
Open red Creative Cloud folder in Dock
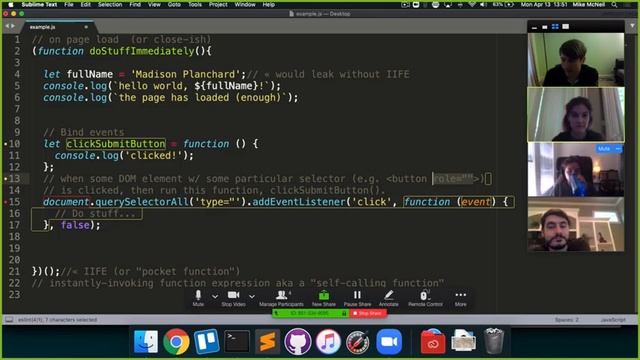433,341
